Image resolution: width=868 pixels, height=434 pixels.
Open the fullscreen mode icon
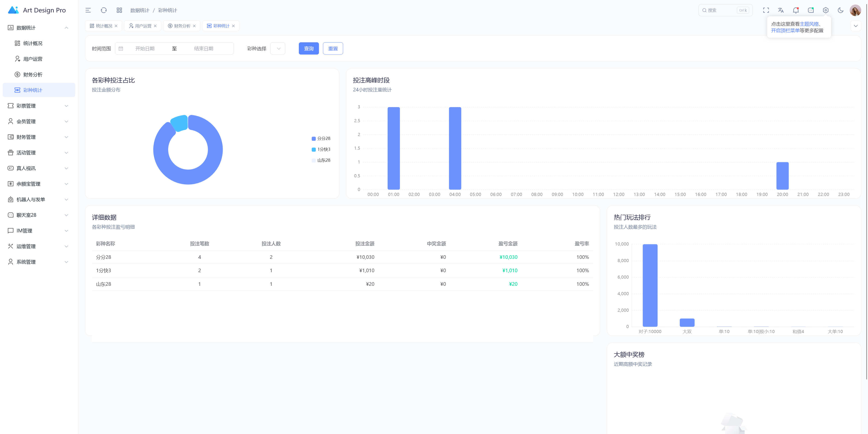tap(766, 10)
